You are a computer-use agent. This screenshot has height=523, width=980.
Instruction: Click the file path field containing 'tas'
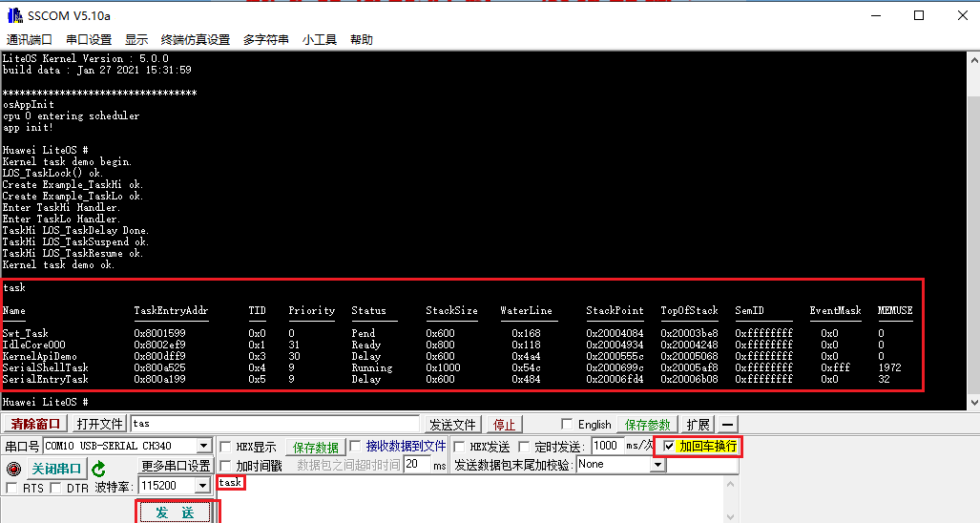click(275, 425)
